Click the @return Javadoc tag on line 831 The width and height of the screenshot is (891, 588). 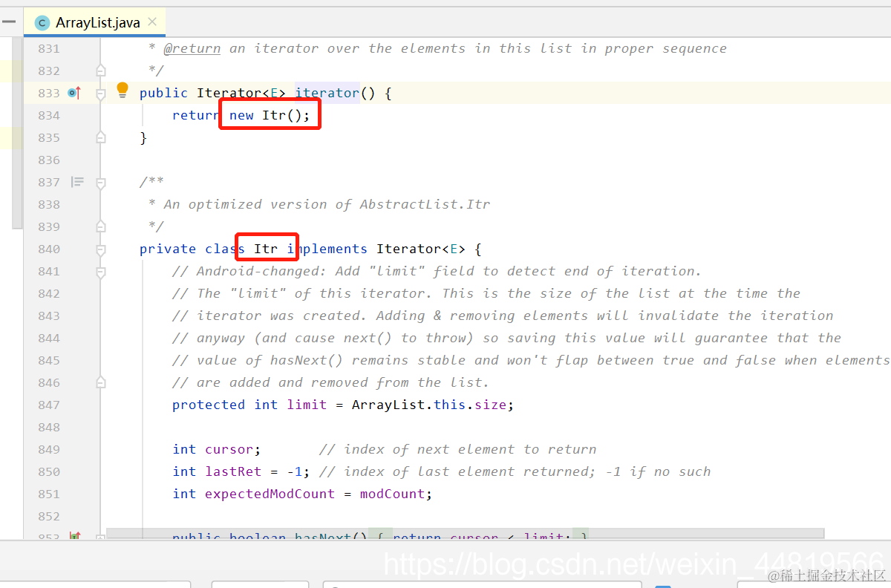click(192, 48)
